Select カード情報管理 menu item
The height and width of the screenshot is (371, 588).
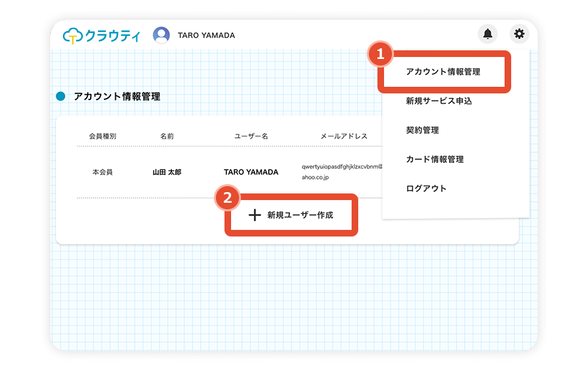434,160
